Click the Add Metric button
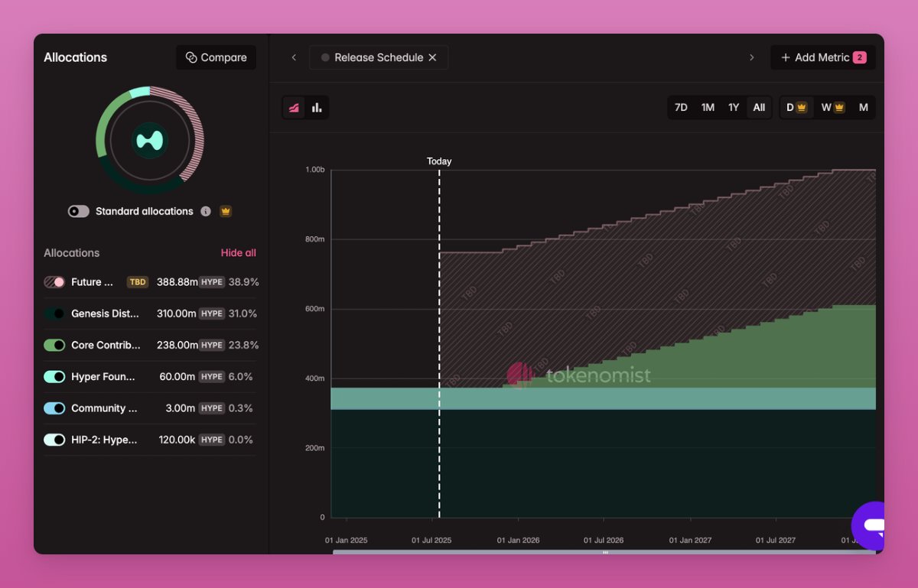This screenshot has height=588, width=918. click(x=823, y=57)
